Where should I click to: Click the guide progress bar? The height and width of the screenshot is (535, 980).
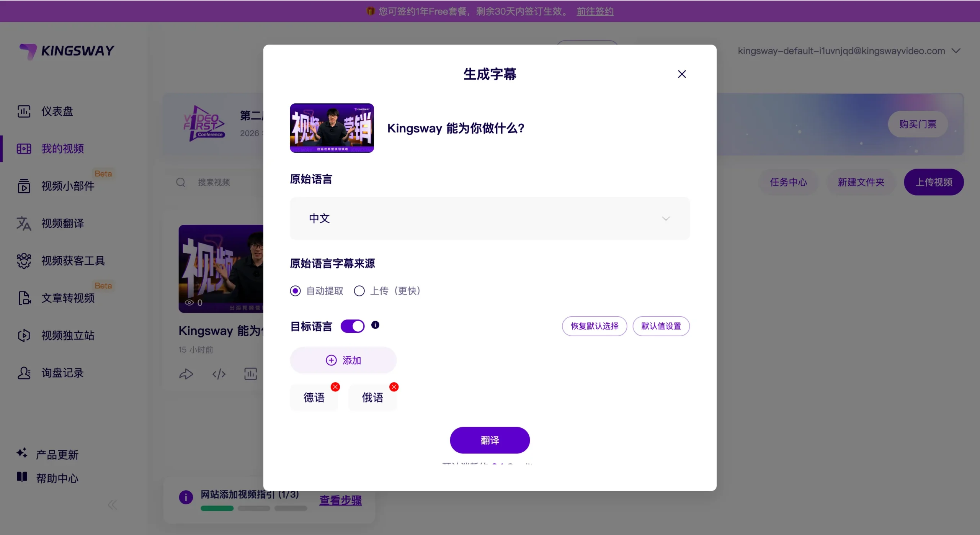pos(253,509)
